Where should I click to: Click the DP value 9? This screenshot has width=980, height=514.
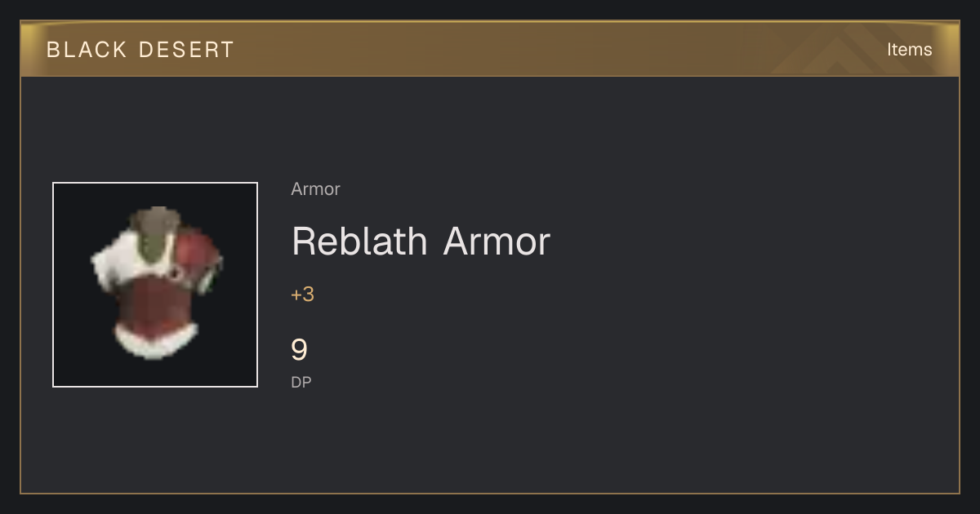click(x=299, y=350)
